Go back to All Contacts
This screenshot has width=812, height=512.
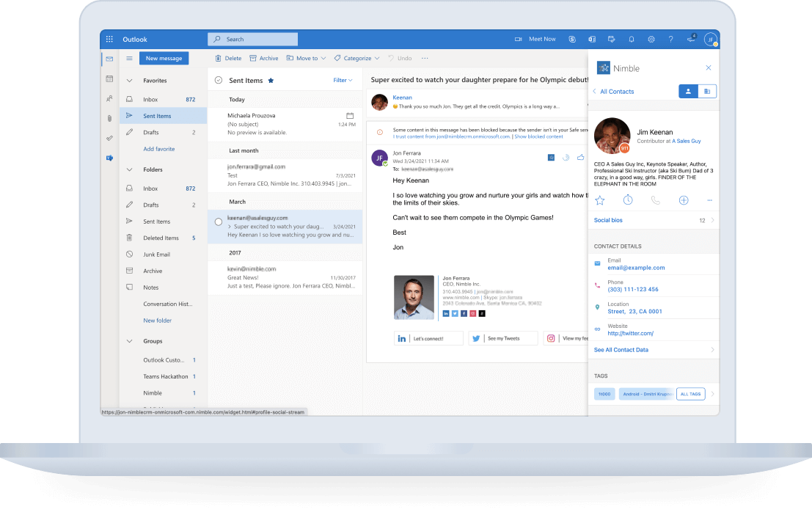click(614, 92)
